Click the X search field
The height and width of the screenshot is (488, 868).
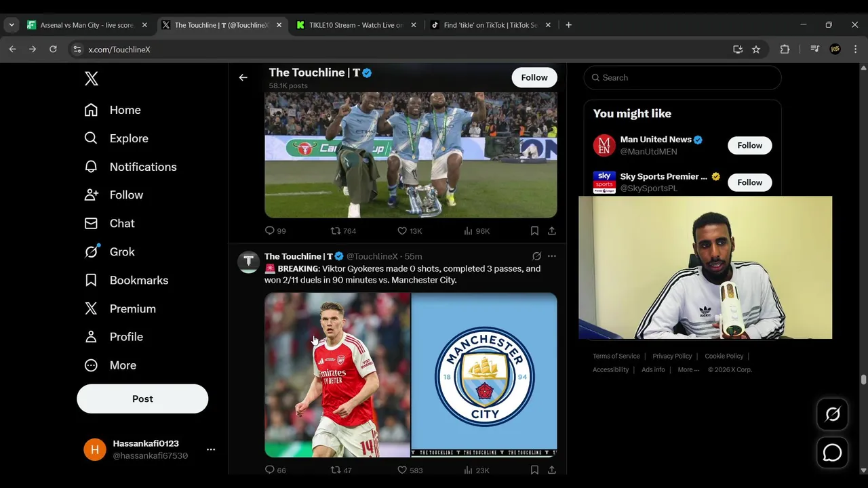(x=682, y=77)
